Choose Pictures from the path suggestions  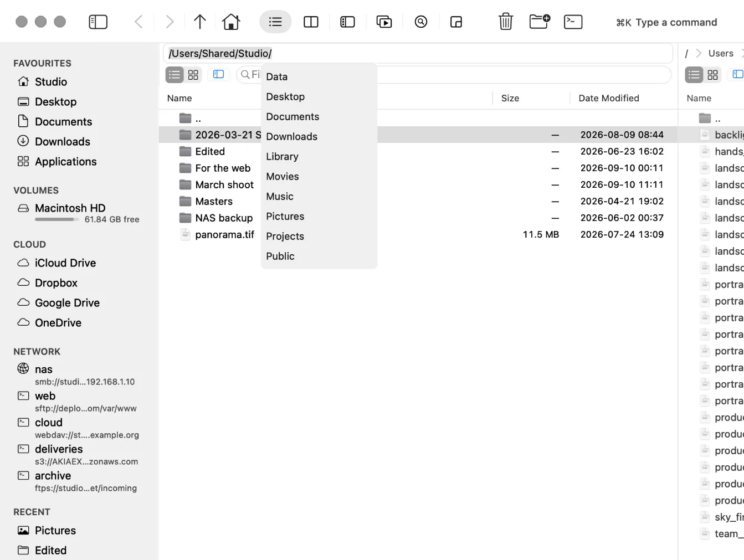coord(319,217)
